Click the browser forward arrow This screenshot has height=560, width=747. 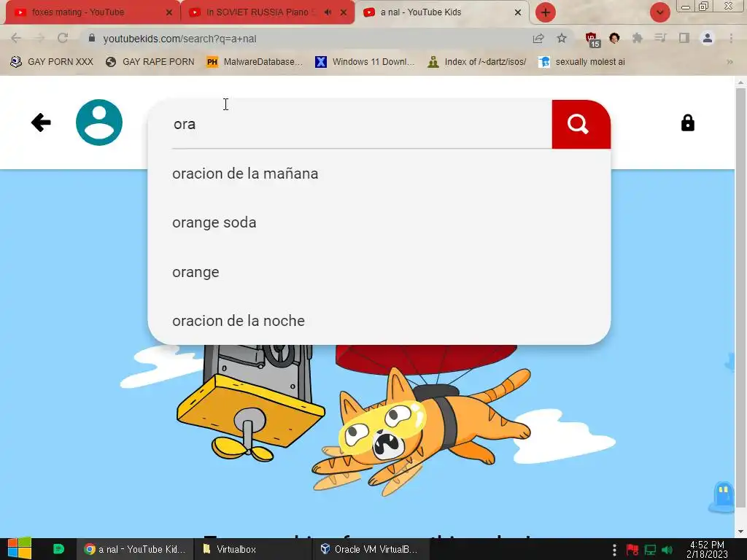[39, 38]
